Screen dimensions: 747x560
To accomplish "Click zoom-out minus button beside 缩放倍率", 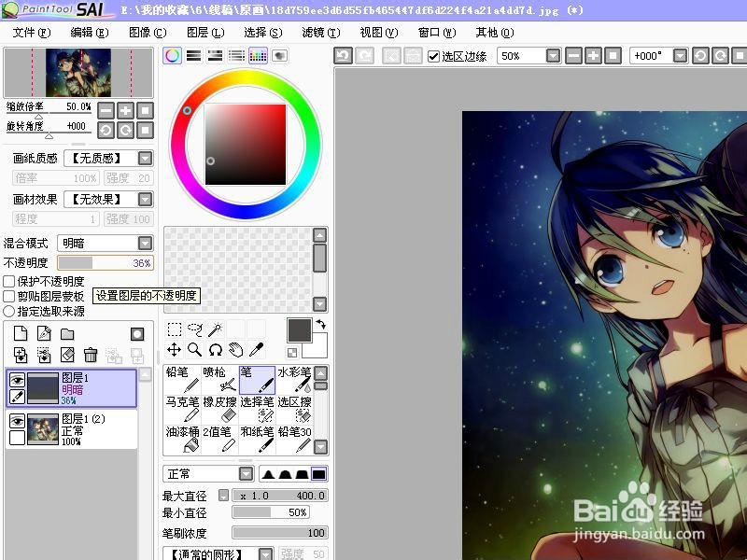I will 106,111.
